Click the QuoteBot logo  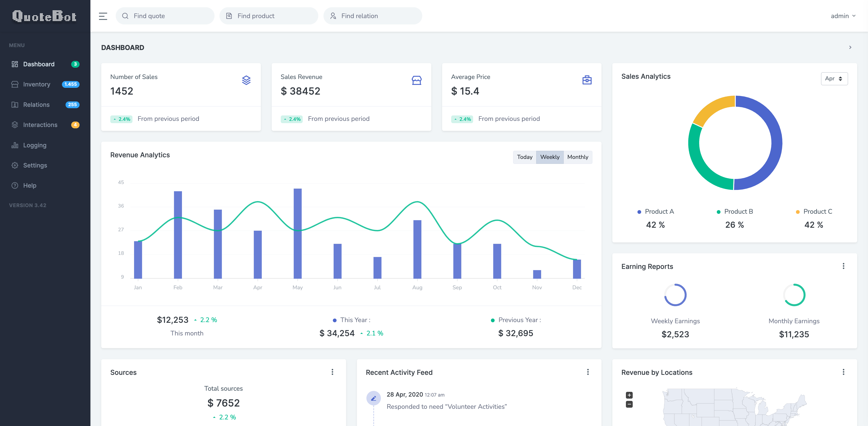tap(45, 16)
